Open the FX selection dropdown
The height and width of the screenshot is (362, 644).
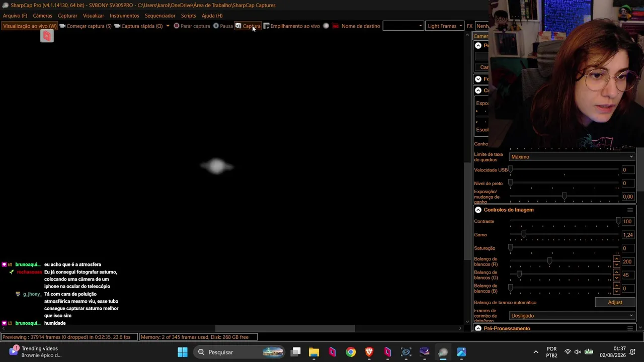point(482,26)
